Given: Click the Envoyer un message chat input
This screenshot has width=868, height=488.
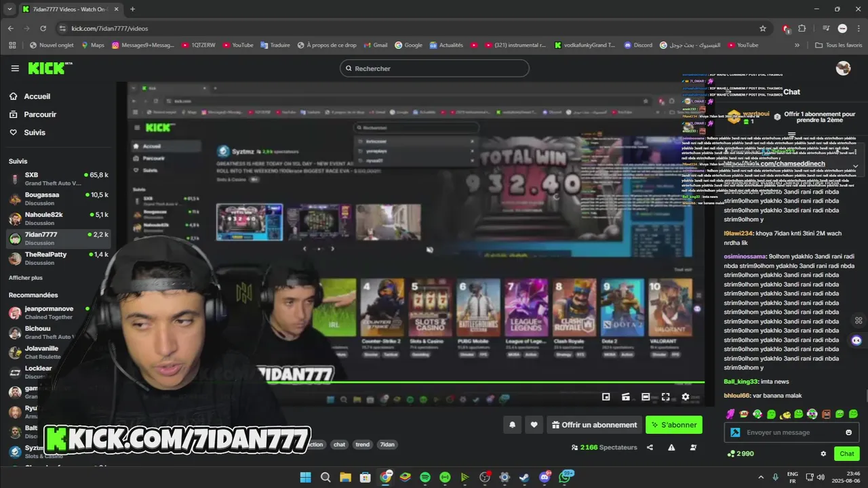Looking at the screenshot, I should [793, 432].
